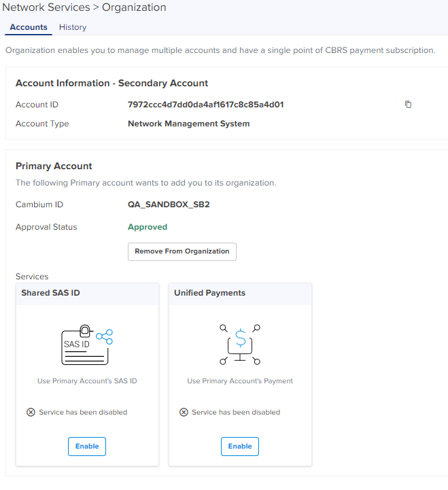448x490 pixels.
Task: Click disabled status icon under Shared SAS ID
Action: pyautogui.click(x=31, y=412)
